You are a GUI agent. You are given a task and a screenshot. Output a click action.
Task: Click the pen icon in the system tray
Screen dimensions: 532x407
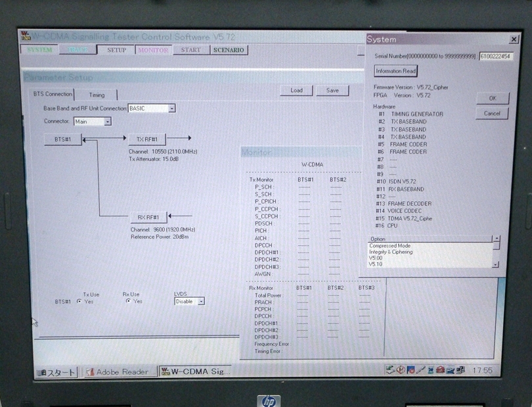coord(421,370)
